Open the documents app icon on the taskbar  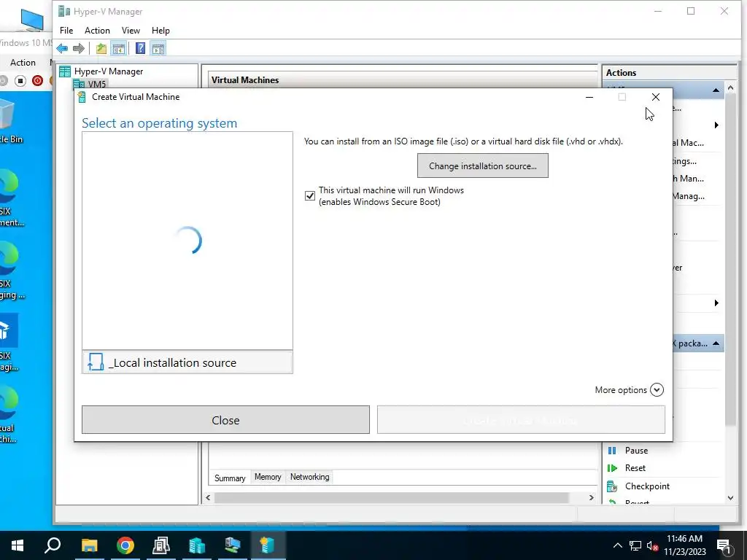coord(160,545)
